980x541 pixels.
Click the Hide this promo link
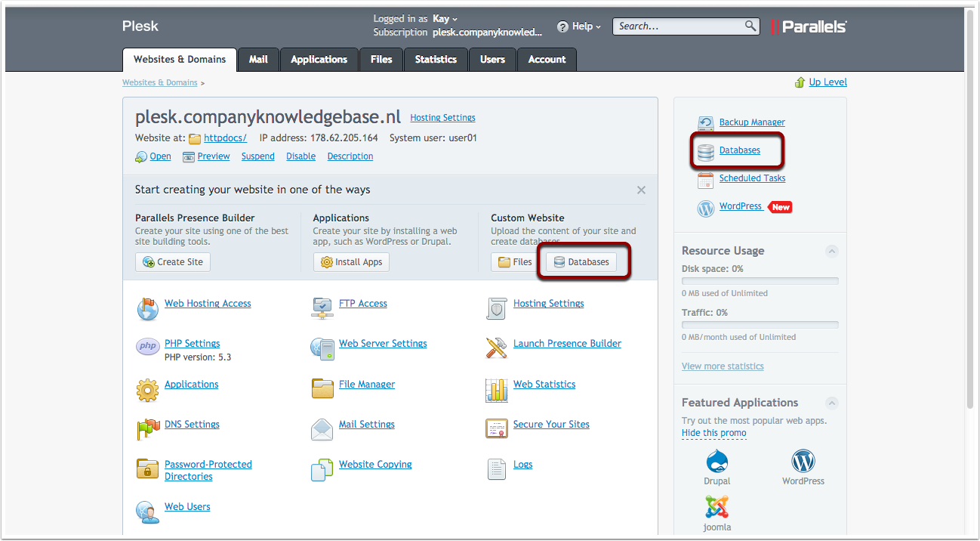coord(714,434)
